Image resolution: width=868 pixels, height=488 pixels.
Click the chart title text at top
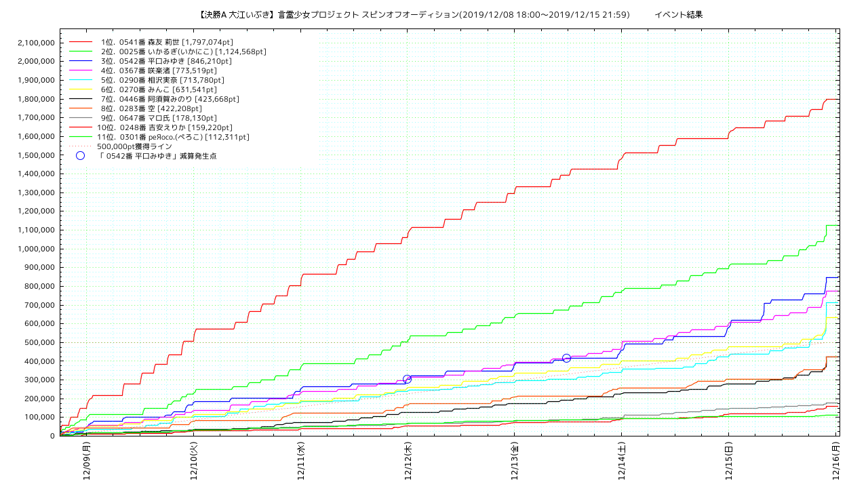414,14
